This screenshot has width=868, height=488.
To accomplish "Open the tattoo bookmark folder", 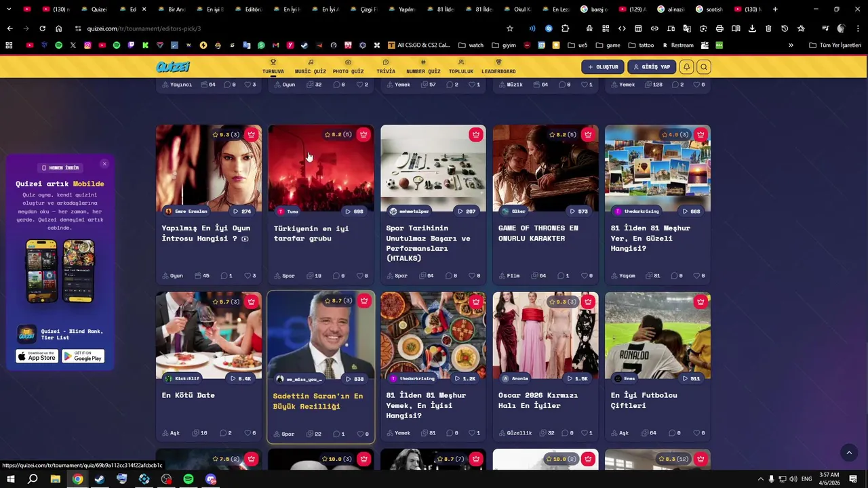I will tap(641, 45).
